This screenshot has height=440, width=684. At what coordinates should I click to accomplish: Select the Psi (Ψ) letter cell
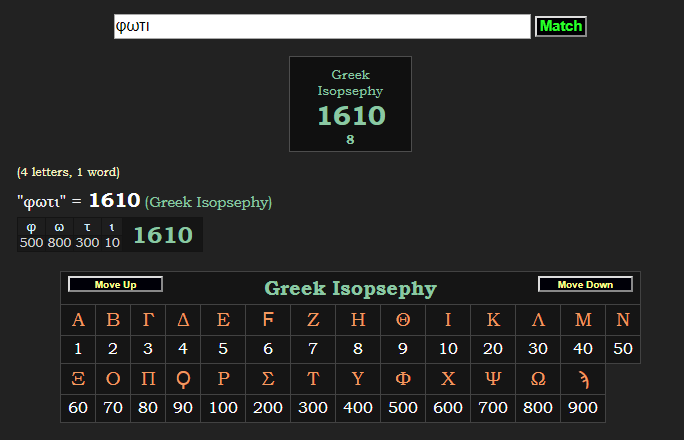tap(493, 380)
